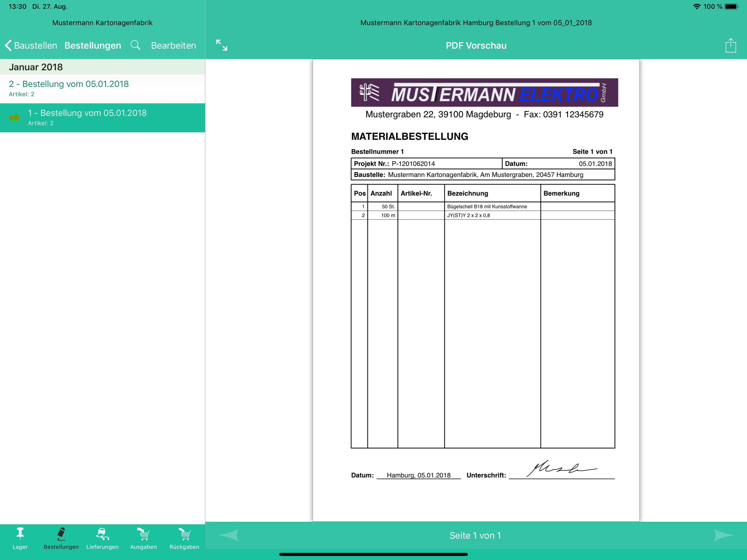Viewport: 747px width, 560px height.
Task: Open the Lager tab
Action: 20,538
